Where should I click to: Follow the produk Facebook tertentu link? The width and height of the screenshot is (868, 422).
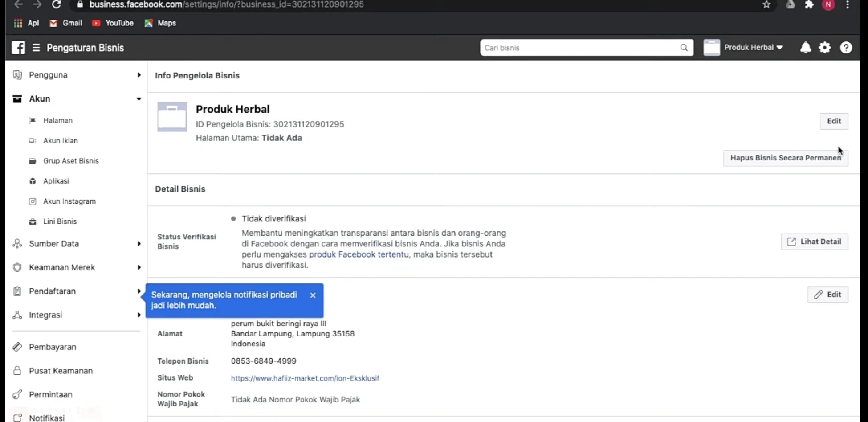359,254
